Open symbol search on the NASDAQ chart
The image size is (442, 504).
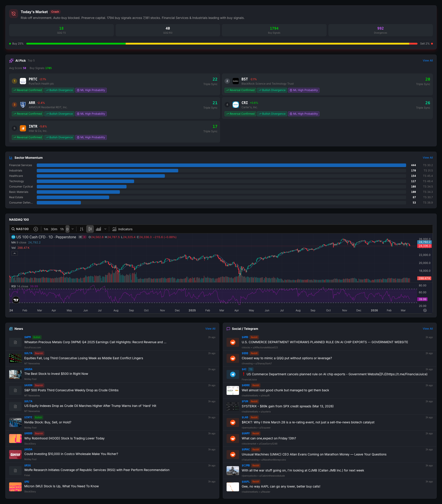[x=20, y=229]
